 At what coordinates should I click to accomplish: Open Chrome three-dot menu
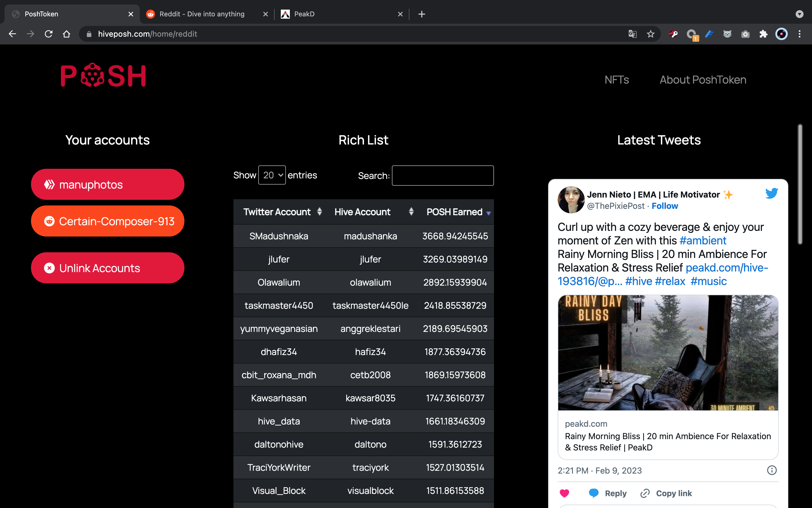(x=800, y=34)
